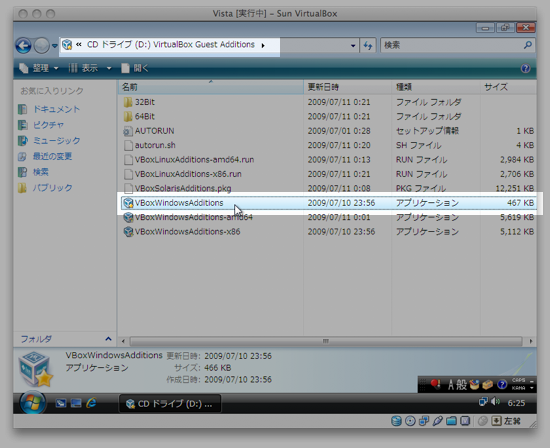Open Explorer help via question mark icon
550x448 pixels.
click(x=525, y=68)
